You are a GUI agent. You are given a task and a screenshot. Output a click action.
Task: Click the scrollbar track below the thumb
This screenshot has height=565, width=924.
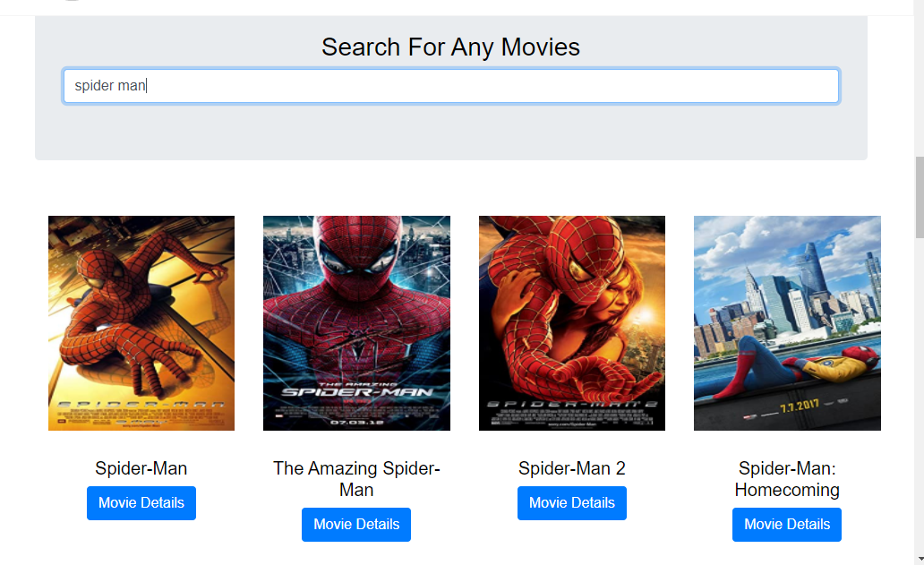(x=920, y=395)
